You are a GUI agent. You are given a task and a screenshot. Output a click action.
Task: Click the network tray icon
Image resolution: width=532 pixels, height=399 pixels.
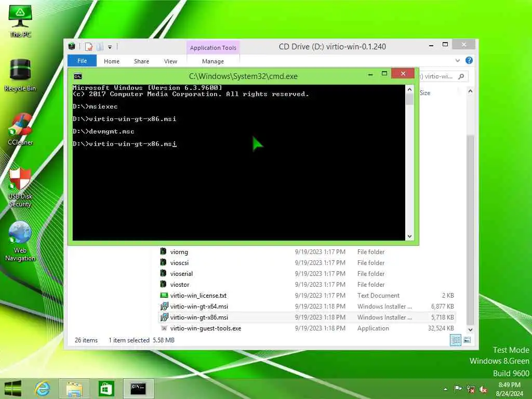pos(471,389)
